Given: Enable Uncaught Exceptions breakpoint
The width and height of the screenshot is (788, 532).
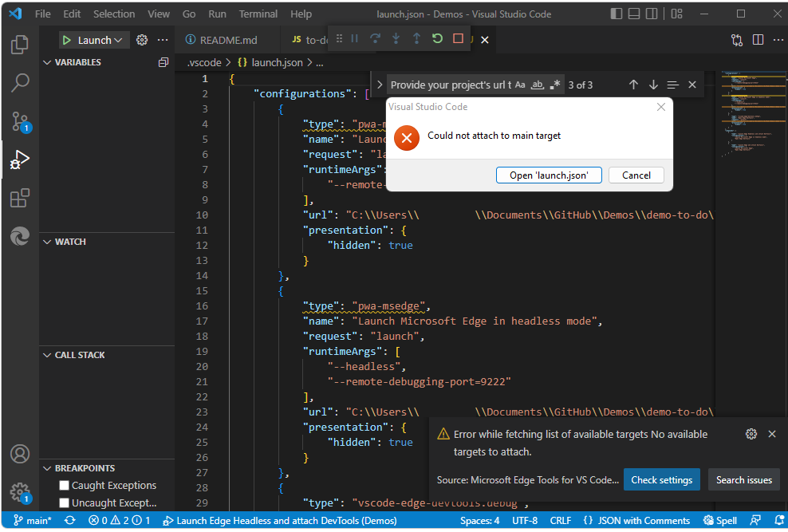Looking at the screenshot, I should (x=65, y=503).
